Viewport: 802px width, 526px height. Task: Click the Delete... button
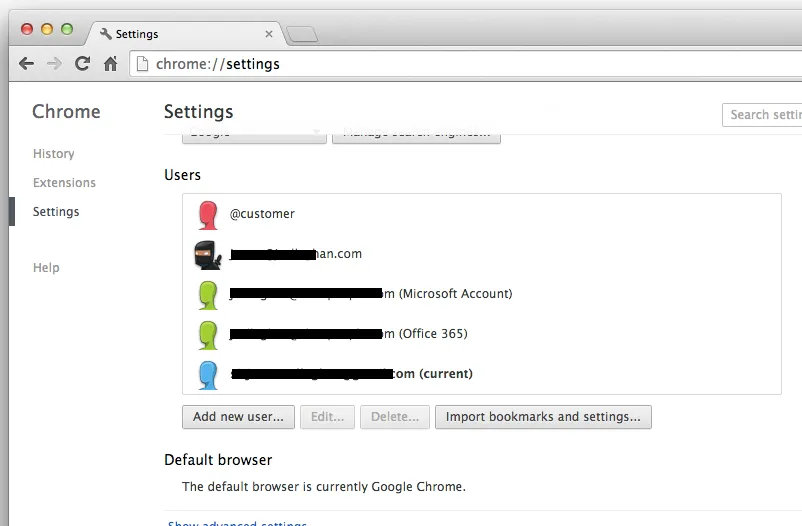point(395,417)
